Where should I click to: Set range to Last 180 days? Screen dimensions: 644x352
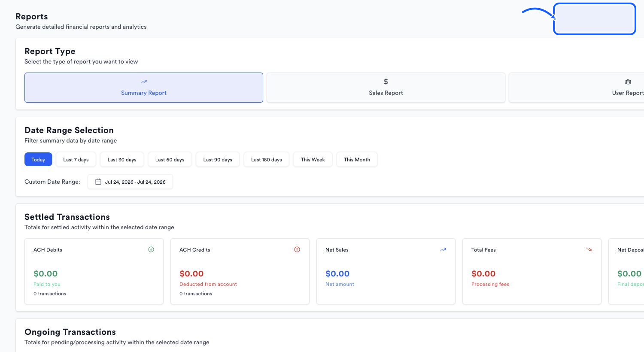(x=266, y=159)
